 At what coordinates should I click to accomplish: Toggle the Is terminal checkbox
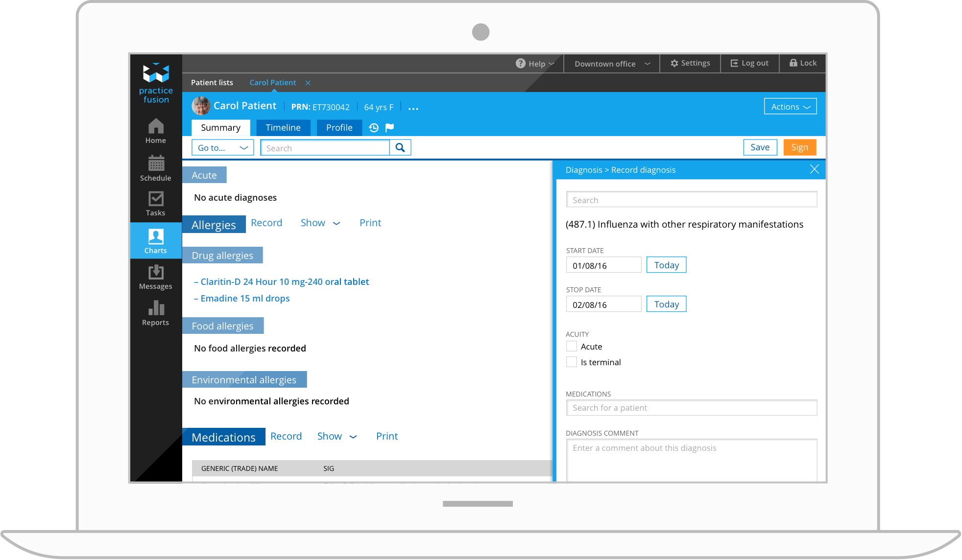tap(572, 362)
